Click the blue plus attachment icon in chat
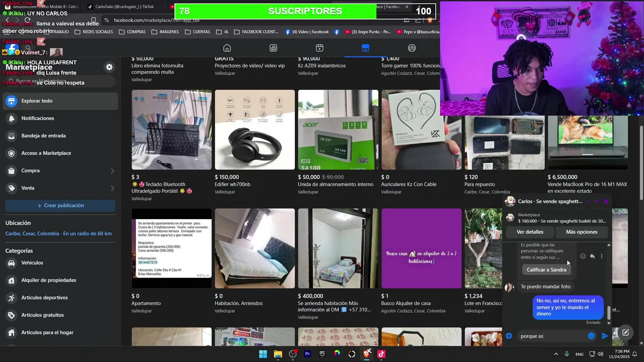The image size is (644, 362). click(x=509, y=336)
